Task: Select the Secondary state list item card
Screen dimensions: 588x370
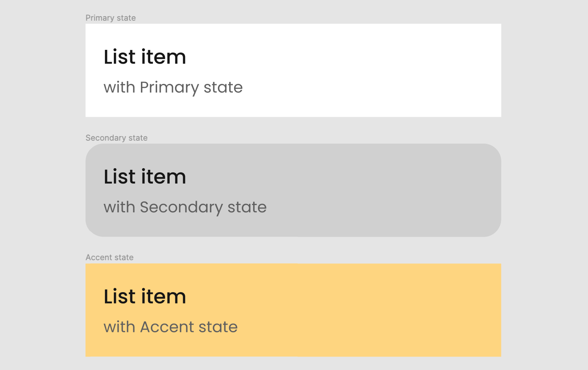Action: pos(293,190)
